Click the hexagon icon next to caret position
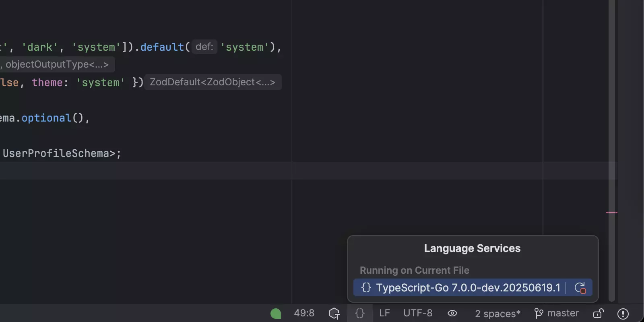This screenshot has height=322, width=644. tap(334, 313)
